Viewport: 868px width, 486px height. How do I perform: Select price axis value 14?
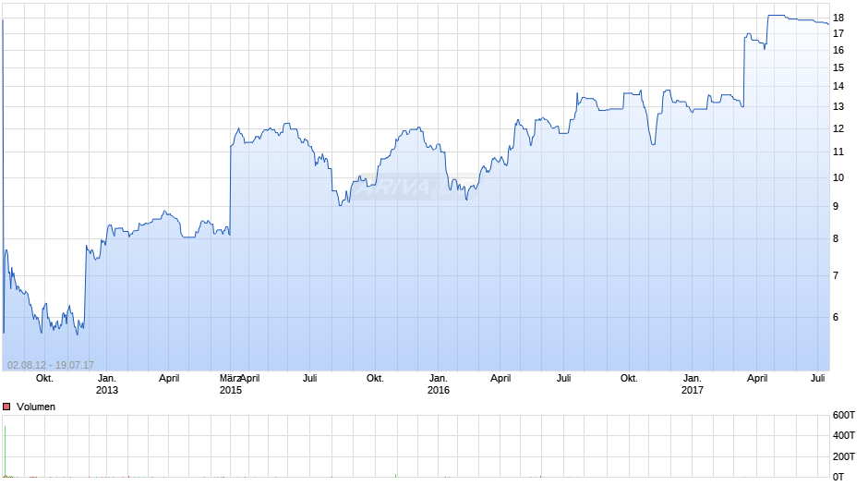(838, 86)
